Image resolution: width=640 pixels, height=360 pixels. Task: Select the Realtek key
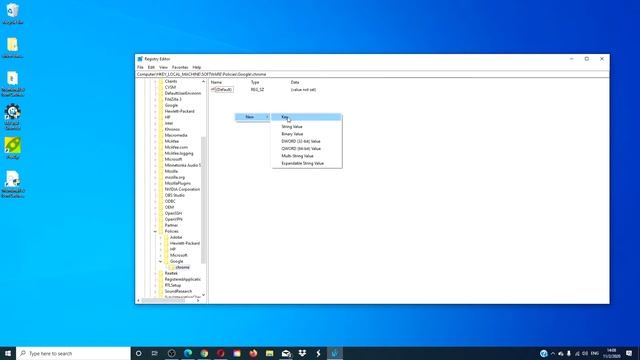(x=171, y=273)
